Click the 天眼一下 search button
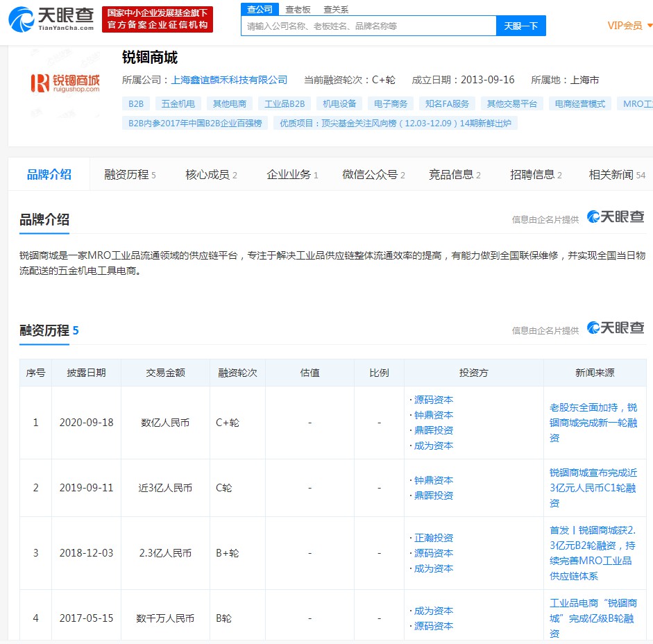This screenshot has width=653, height=644. tap(520, 26)
